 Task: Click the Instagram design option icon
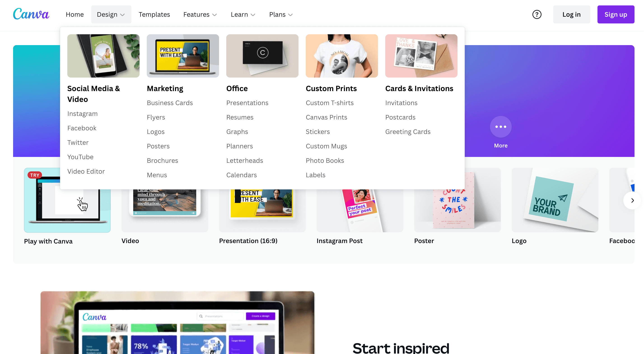[x=82, y=113]
